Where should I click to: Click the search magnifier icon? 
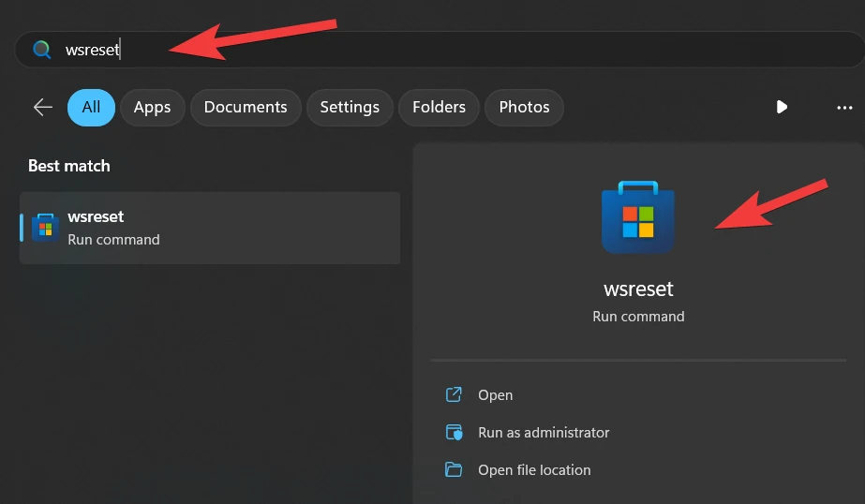coord(42,50)
